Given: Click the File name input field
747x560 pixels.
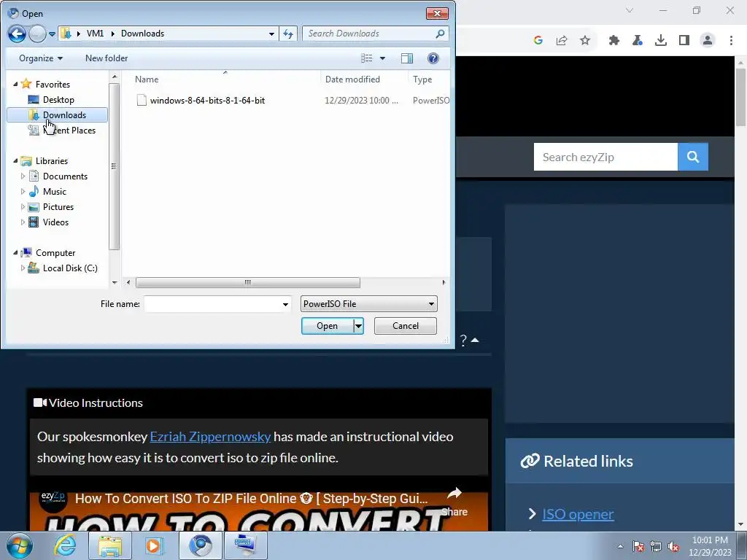Looking at the screenshot, I should 212,304.
